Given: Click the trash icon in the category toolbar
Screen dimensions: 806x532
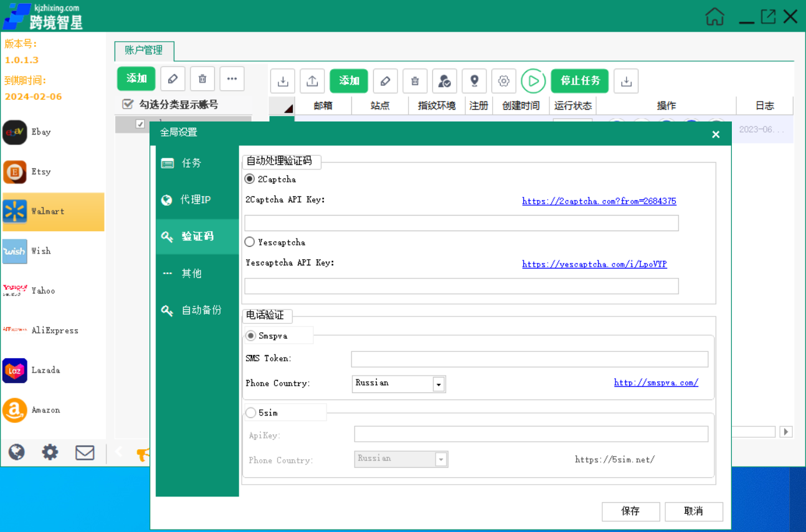Looking at the screenshot, I should tap(202, 79).
